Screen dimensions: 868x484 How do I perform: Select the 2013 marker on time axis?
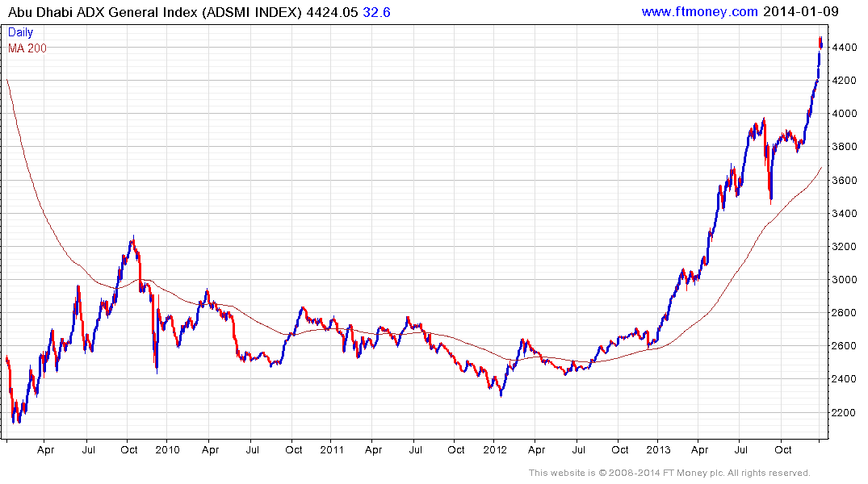pos(658,449)
